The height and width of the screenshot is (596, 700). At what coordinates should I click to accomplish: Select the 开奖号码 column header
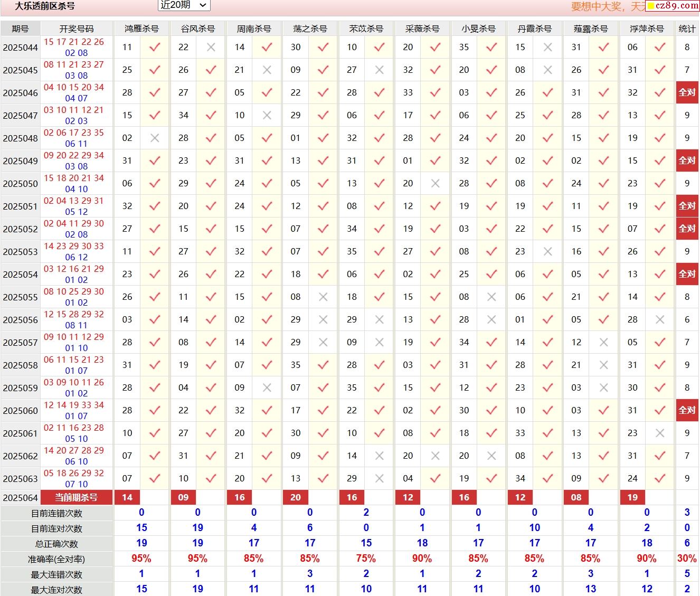(77, 29)
